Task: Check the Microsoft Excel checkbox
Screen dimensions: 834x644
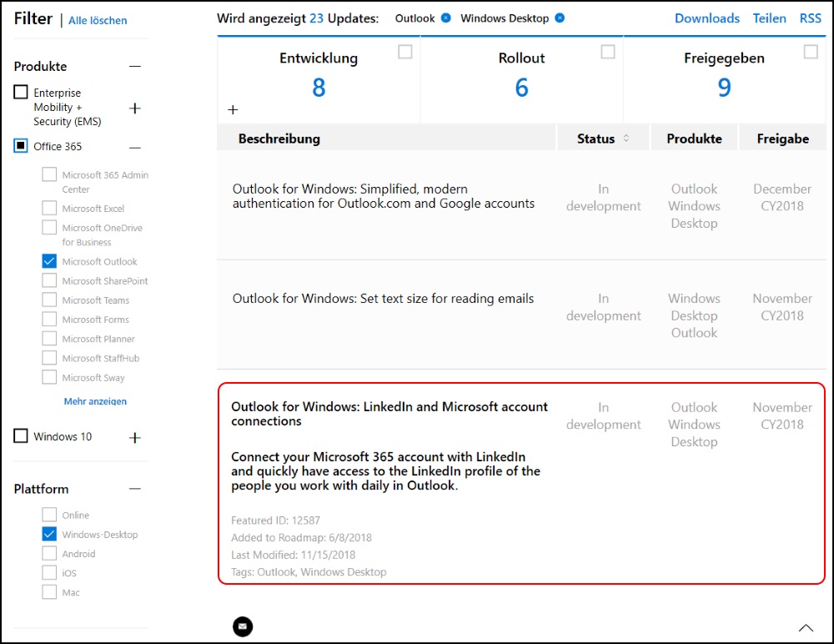Action: [x=49, y=208]
